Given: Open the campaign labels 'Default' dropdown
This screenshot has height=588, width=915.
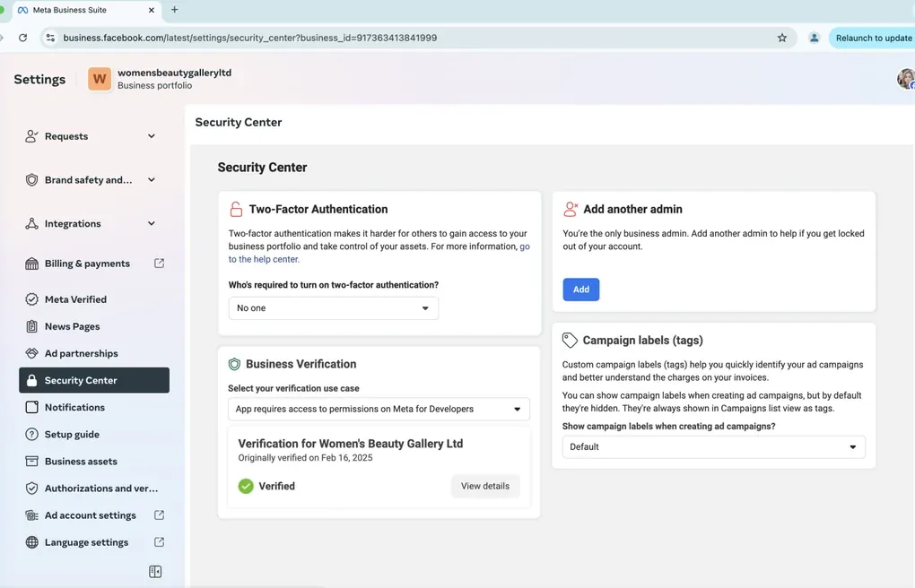Looking at the screenshot, I should click(x=713, y=447).
